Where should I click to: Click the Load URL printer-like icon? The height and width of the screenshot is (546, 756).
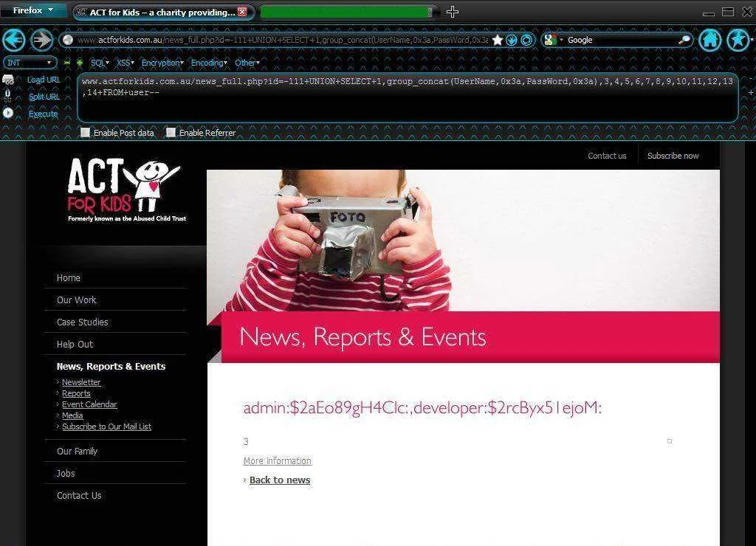point(8,80)
